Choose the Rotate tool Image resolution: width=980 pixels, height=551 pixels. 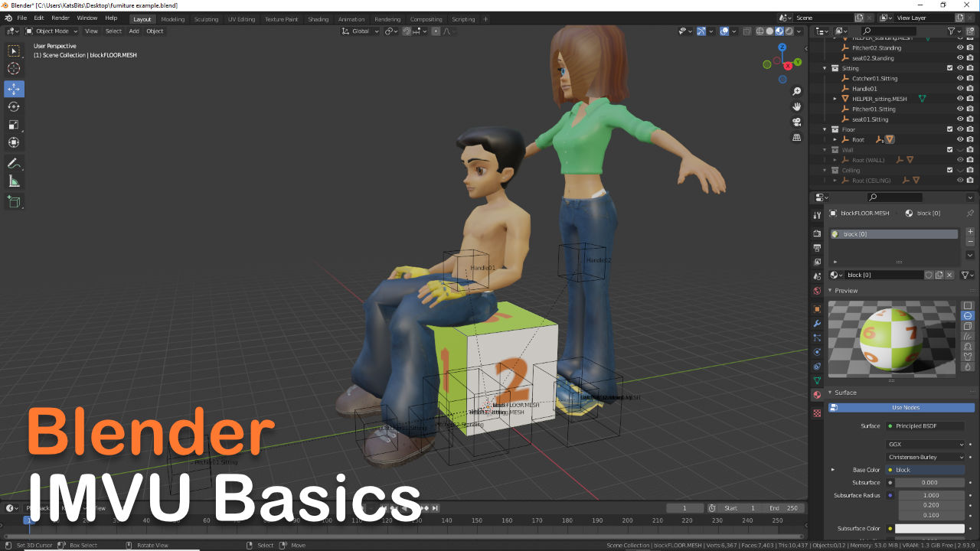pyautogui.click(x=14, y=106)
